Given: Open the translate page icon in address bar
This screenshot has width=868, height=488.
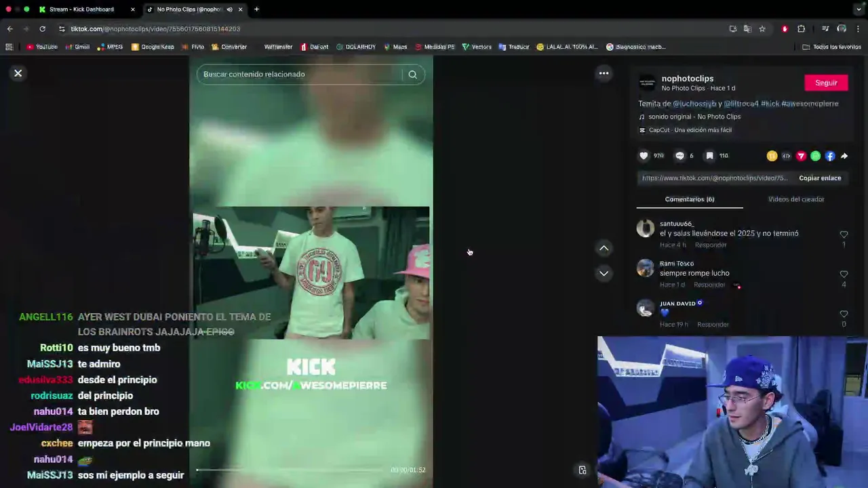Looking at the screenshot, I should coord(747,29).
